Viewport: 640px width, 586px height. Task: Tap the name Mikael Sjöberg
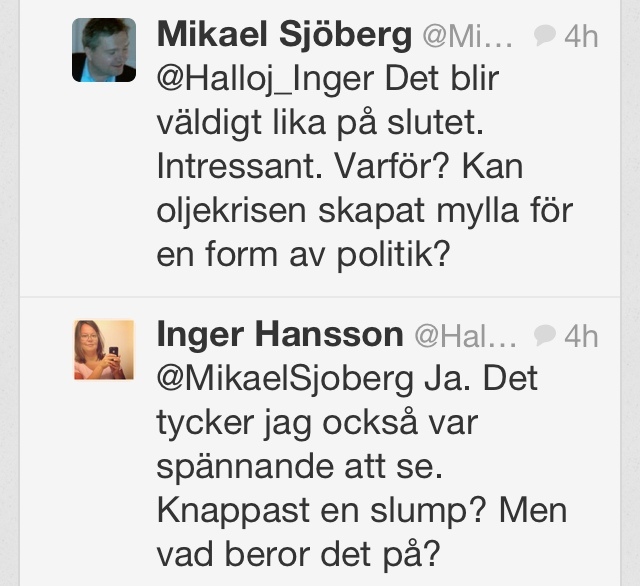click(x=284, y=36)
